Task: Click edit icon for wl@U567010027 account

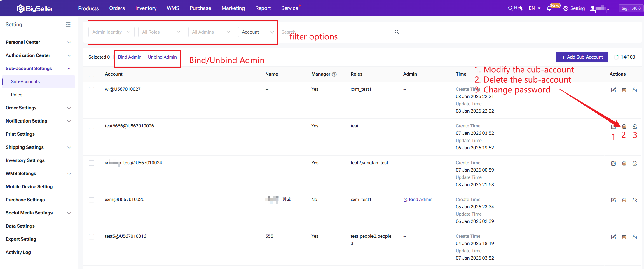Action: (613, 90)
